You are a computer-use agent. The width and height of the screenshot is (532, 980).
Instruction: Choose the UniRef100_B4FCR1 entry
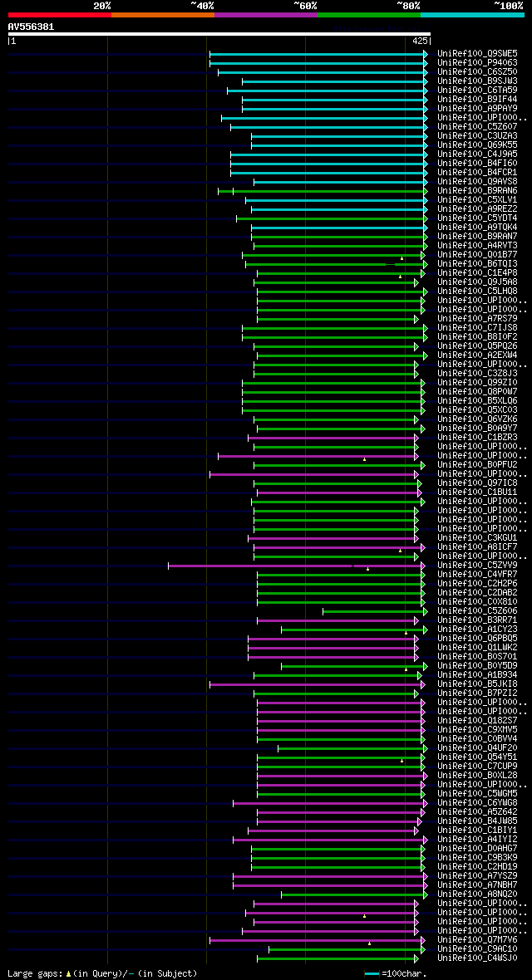477,173
